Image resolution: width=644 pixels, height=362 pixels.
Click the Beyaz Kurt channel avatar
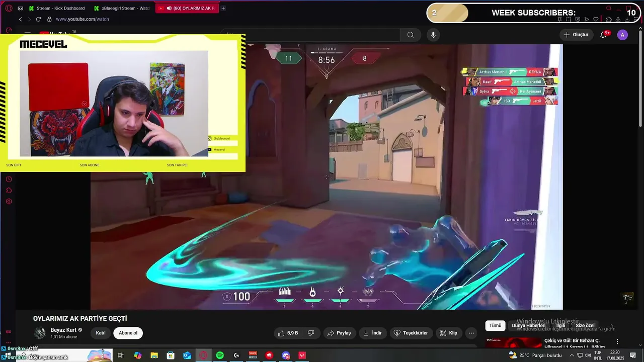[x=40, y=333]
